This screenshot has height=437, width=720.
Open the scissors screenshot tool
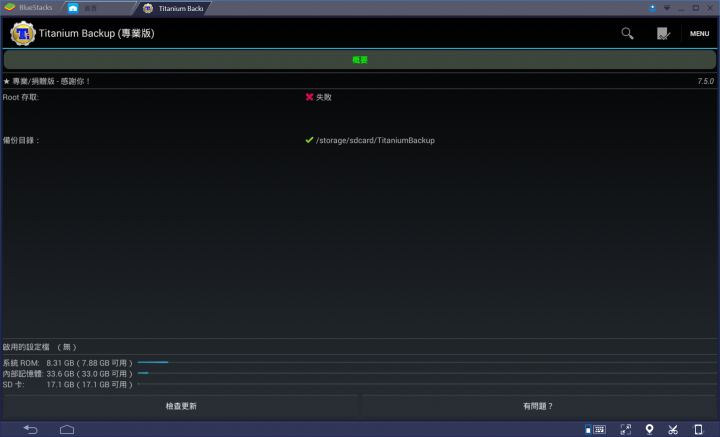[x=673, y=430]
